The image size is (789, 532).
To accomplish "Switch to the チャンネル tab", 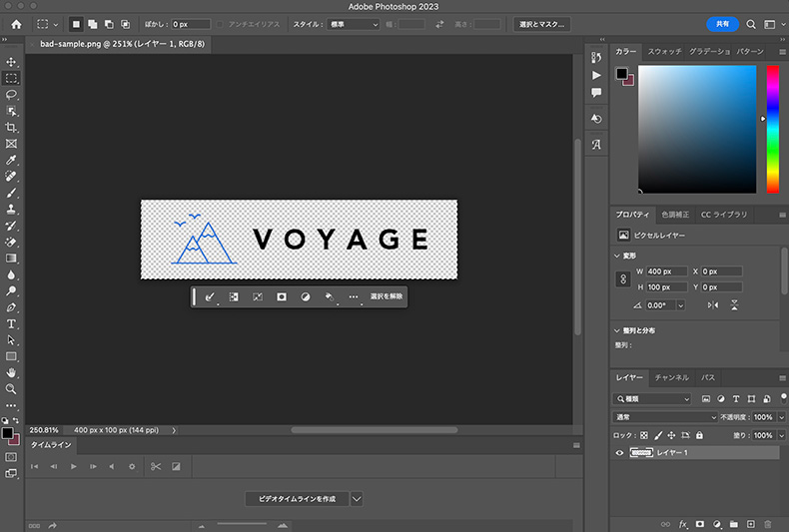I will [671, 378].
